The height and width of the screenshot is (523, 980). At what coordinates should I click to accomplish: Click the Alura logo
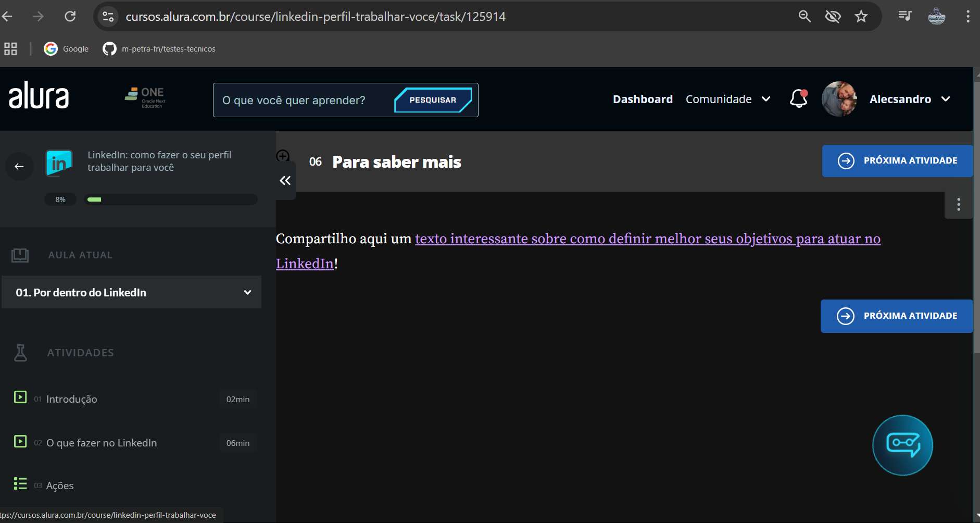pos(39,96)
